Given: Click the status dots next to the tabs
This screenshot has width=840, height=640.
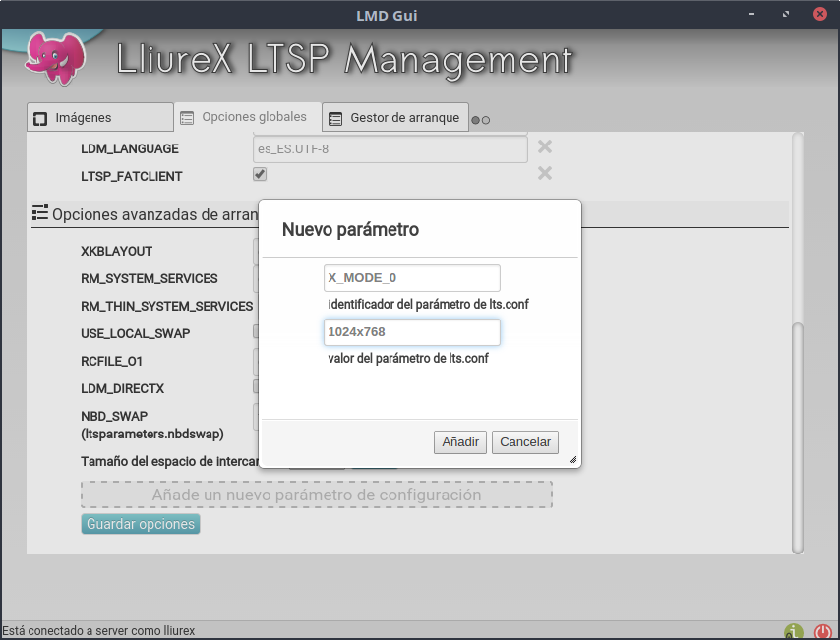Looking at the screenshot, I should (x=481, y=120).
